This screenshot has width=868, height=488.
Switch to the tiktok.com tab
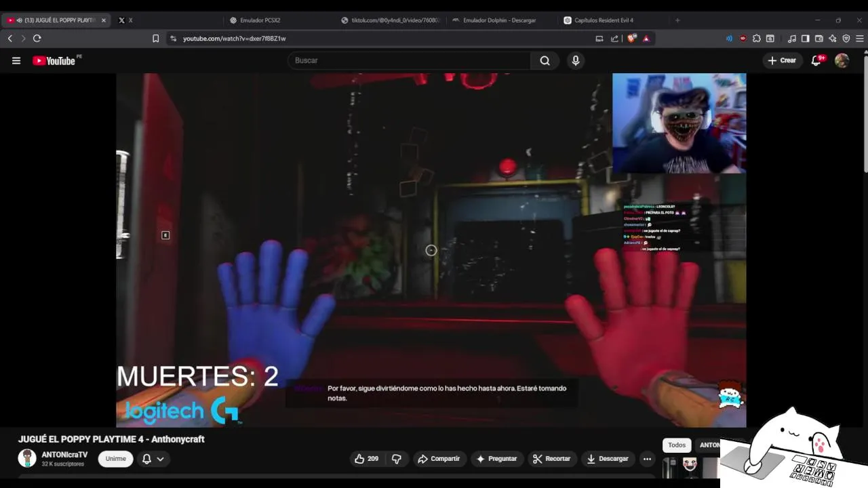tap(391, 20)
